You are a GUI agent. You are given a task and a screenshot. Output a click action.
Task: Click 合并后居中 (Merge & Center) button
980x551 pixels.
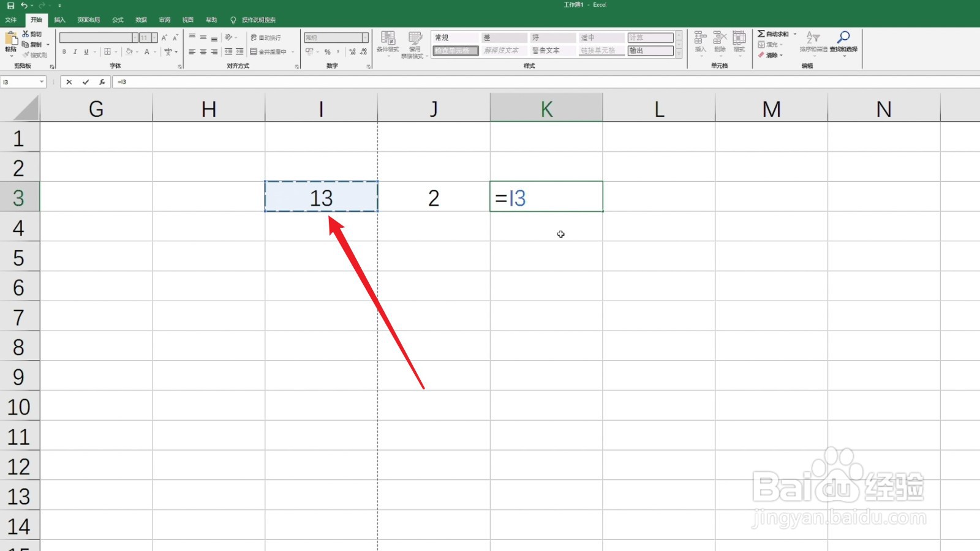coord(268,51)
